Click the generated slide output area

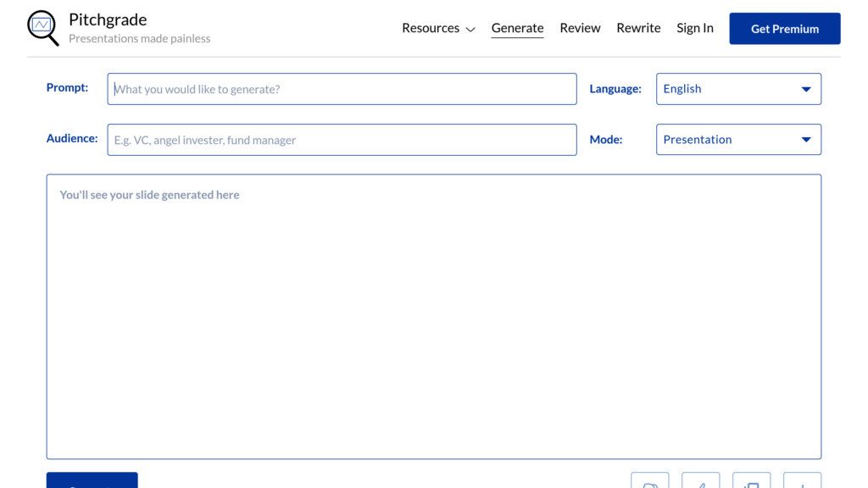(x=434, y=317)
